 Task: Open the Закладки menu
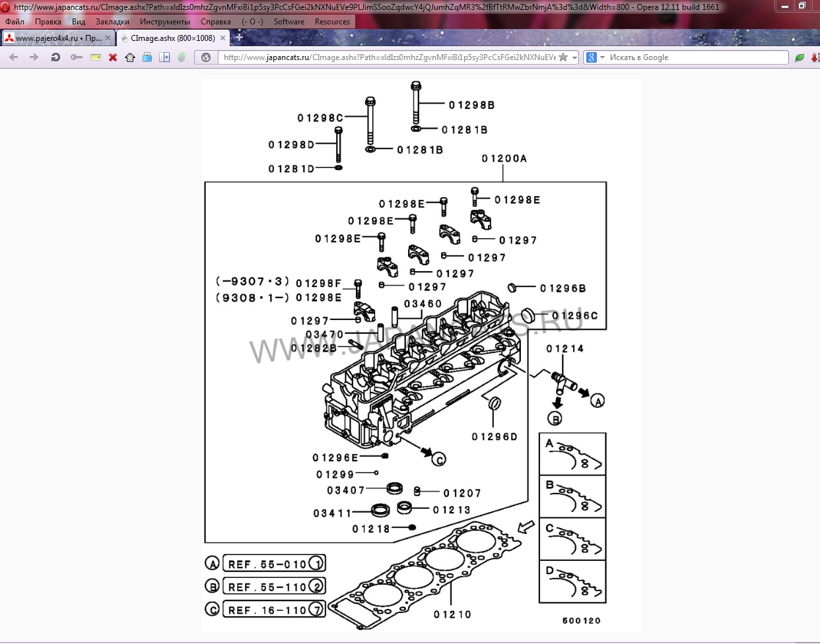click(x=112, y=22)
